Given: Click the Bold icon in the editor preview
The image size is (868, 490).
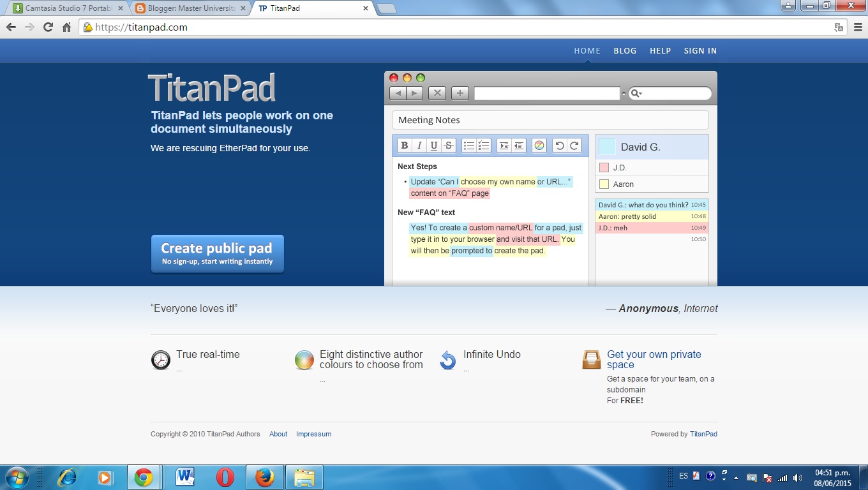Looking at the screenshot, I should point(405,145).
